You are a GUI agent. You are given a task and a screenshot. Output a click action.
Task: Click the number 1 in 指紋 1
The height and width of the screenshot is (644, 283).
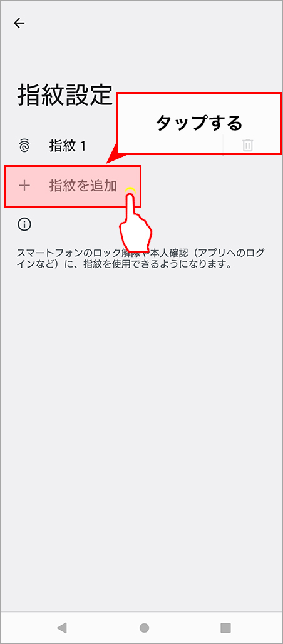(83, 146)
